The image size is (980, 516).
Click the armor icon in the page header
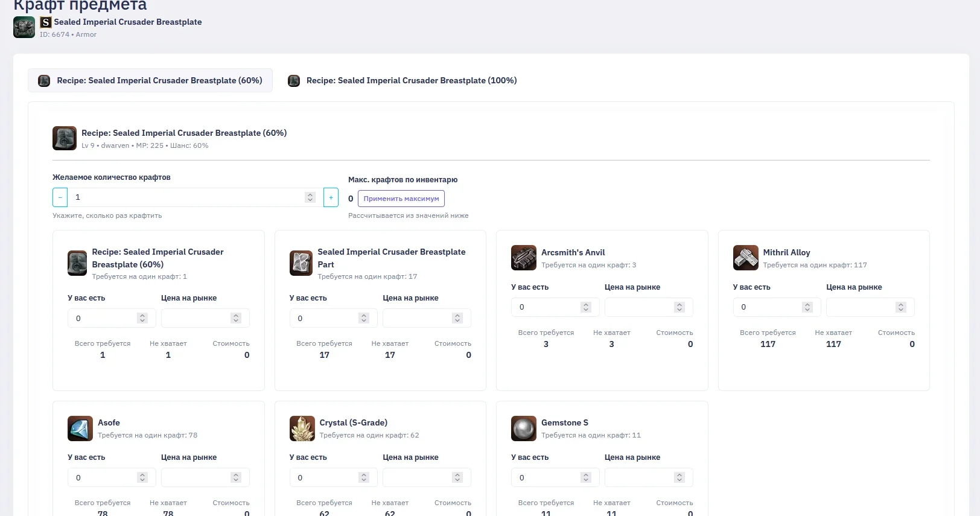tap(24, 27)
